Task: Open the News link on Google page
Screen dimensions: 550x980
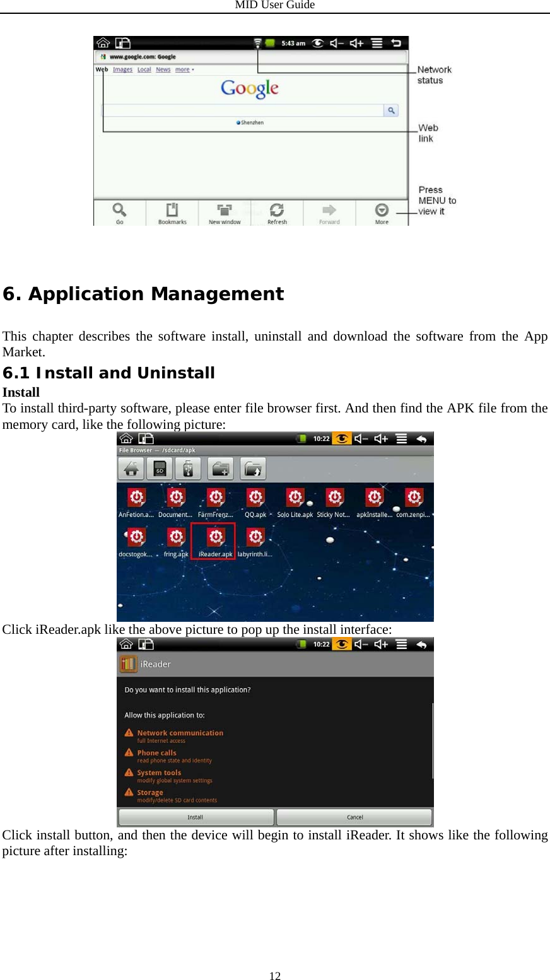Action: tap(163, 69)
